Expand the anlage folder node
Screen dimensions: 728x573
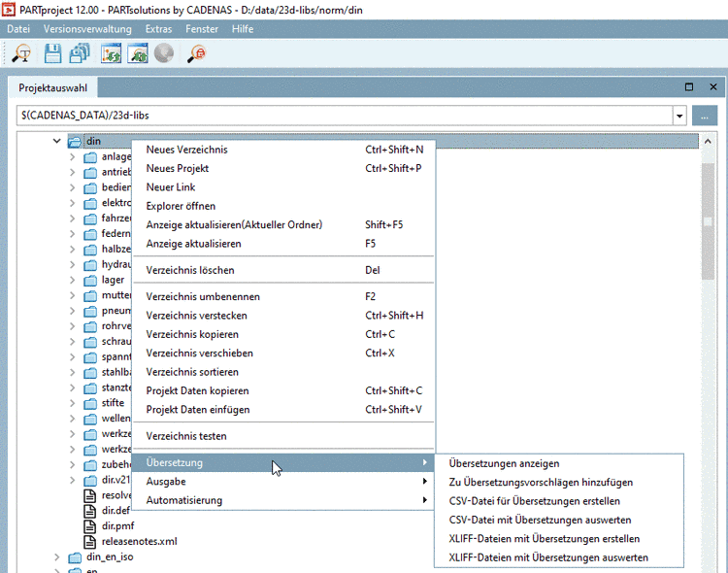coord(73,156)
